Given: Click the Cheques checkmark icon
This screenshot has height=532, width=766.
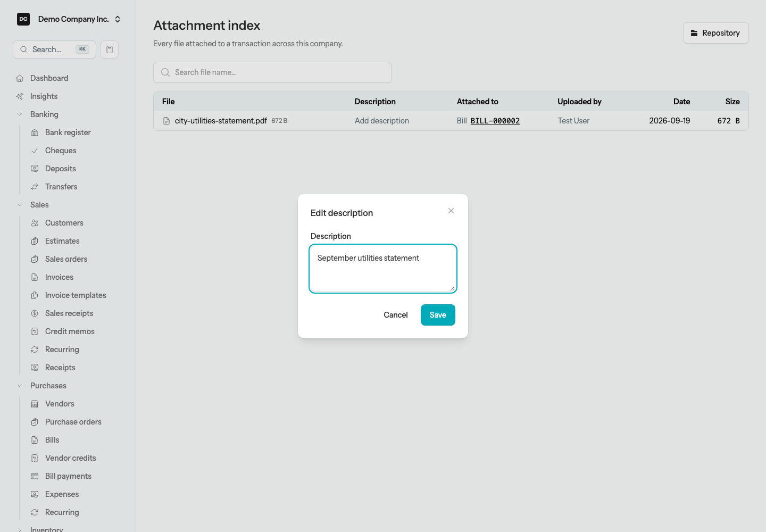Looking at the screenshot, I should [x=35, y=151].
